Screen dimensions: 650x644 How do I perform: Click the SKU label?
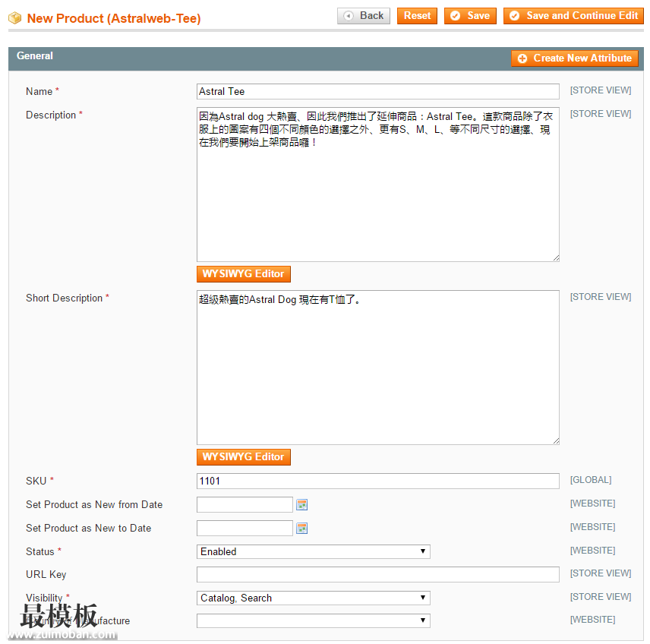pyautogui.click(x=36, y=481)
